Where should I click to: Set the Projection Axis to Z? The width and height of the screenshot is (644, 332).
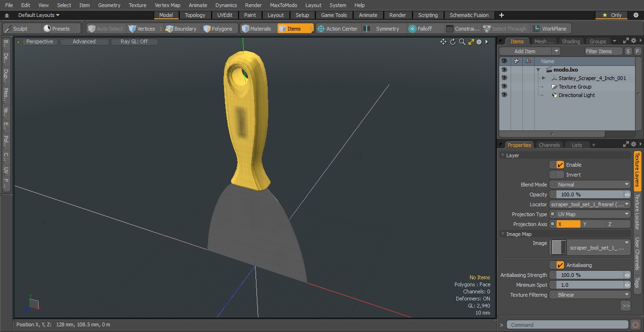pyautogui.click(x=618, y=224)
